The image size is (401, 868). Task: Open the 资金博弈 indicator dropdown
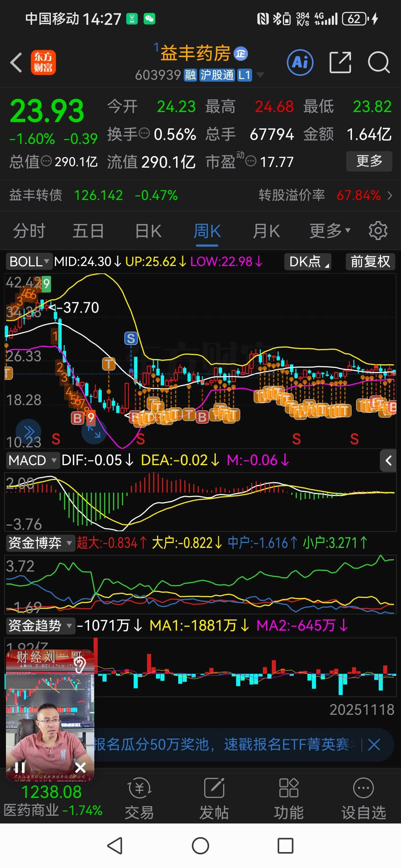point(40,543)
